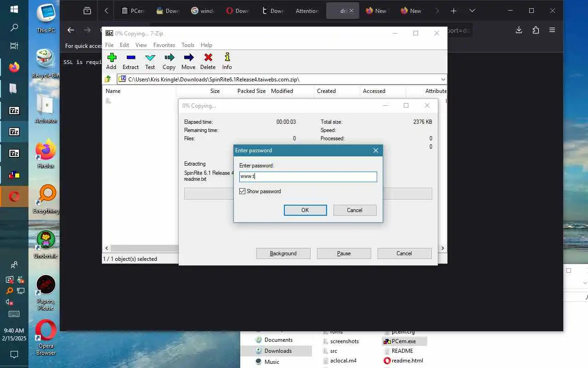Select Documents in the Explorer sidebar
The width and height of the screenshot is (588, 368).
278,340
